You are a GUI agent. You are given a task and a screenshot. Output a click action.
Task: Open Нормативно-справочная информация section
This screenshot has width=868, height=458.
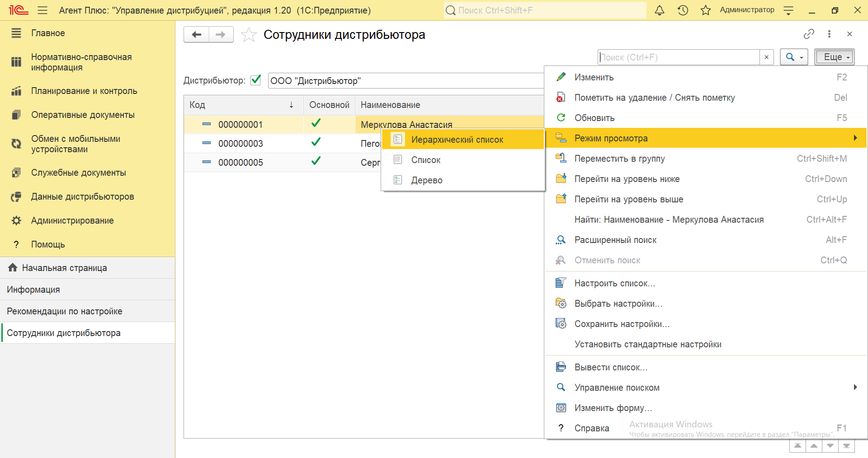[x=87, y=62]
